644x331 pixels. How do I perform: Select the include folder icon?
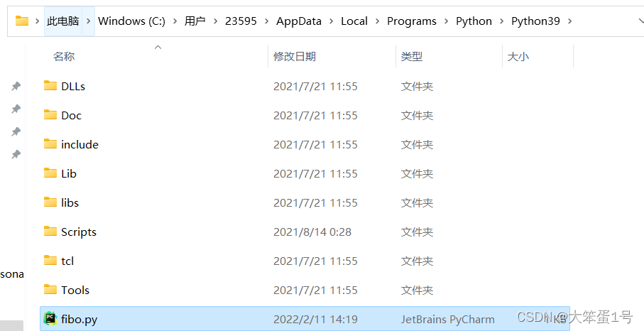coord(50,143)
